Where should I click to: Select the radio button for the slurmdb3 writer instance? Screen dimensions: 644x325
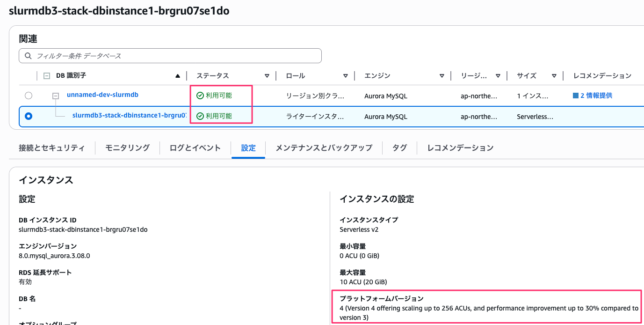point(29,116)
